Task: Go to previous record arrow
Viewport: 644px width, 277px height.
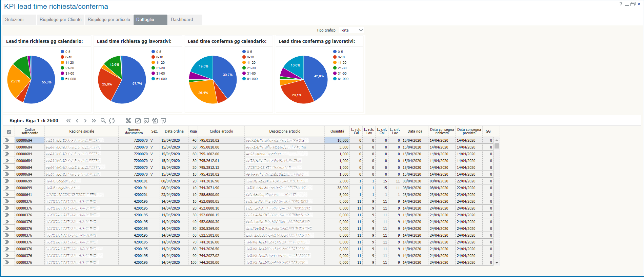Action: pos(77,121)
